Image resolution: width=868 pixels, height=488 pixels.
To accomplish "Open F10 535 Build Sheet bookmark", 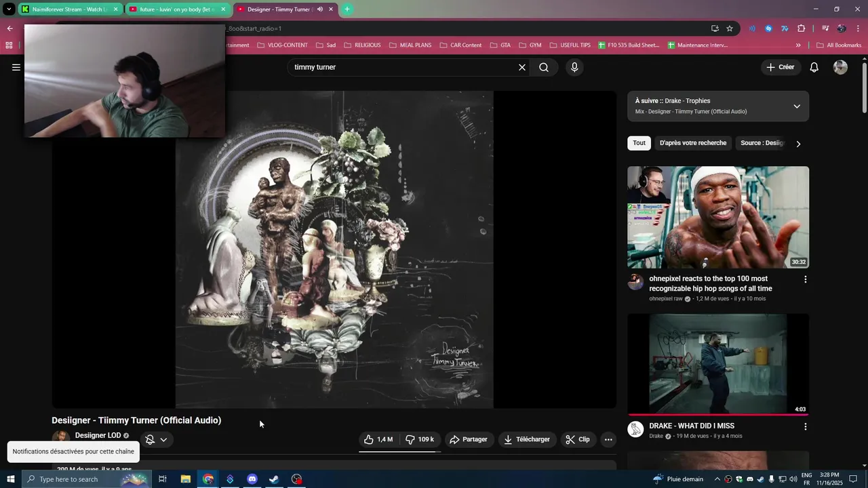I will [629, 45].
